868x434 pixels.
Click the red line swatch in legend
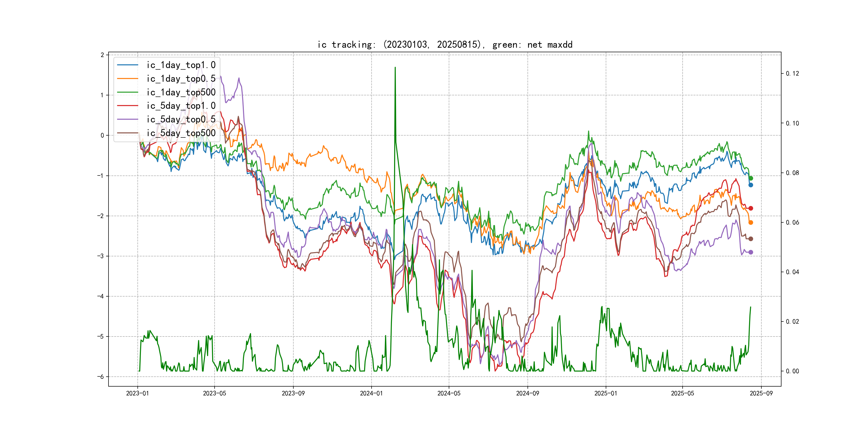128,106
